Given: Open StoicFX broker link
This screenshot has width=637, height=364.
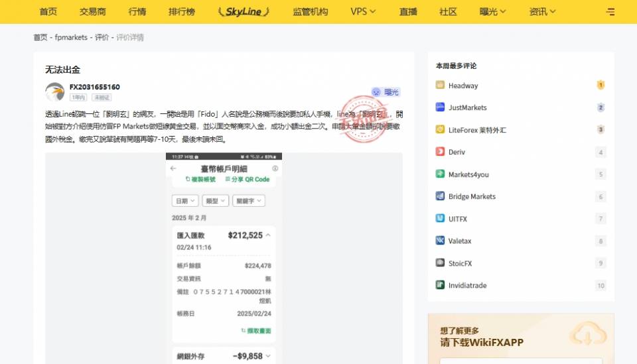Looking at the screenshot, I should (x=460, y=263).
